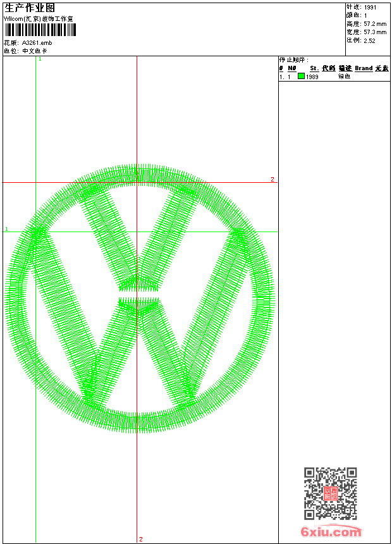Click the green guide marker '1' at the top
This screenshot has height=544, width=392.
[x=40, y=59]
